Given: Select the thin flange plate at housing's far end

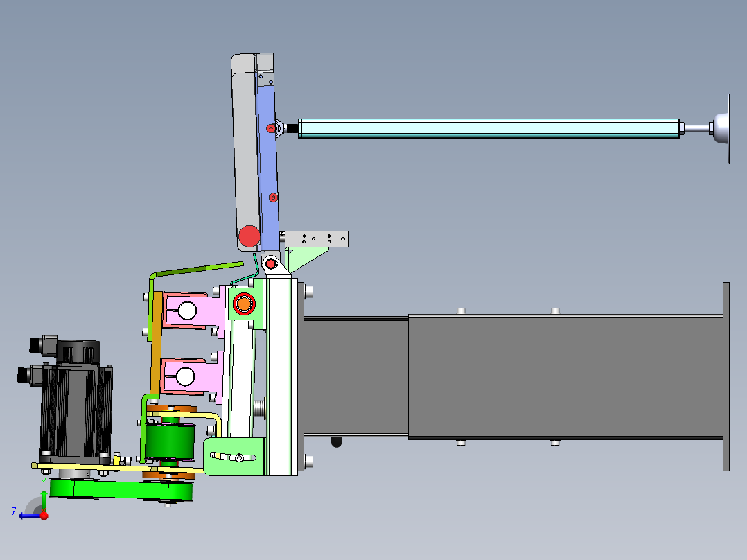Looking at the screenshot, I should [726, 376].
